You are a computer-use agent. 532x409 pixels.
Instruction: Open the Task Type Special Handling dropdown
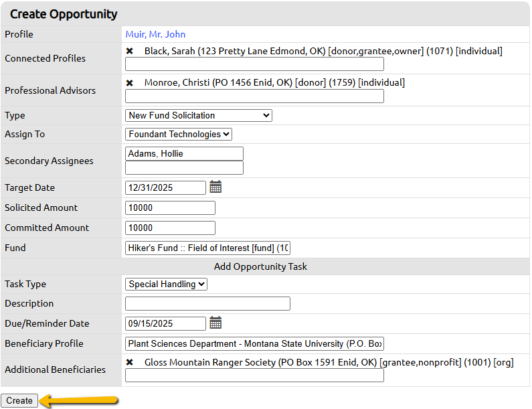(x=166, y=284)
